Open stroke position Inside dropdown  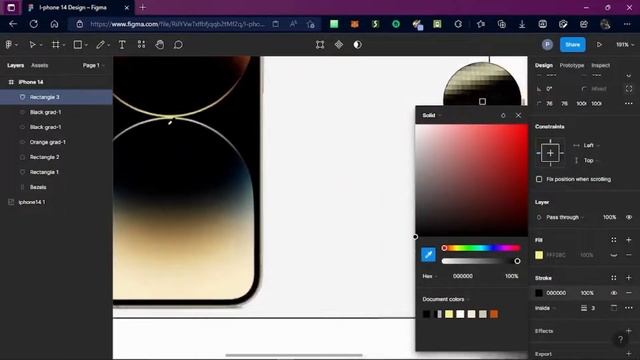[545, 308]
